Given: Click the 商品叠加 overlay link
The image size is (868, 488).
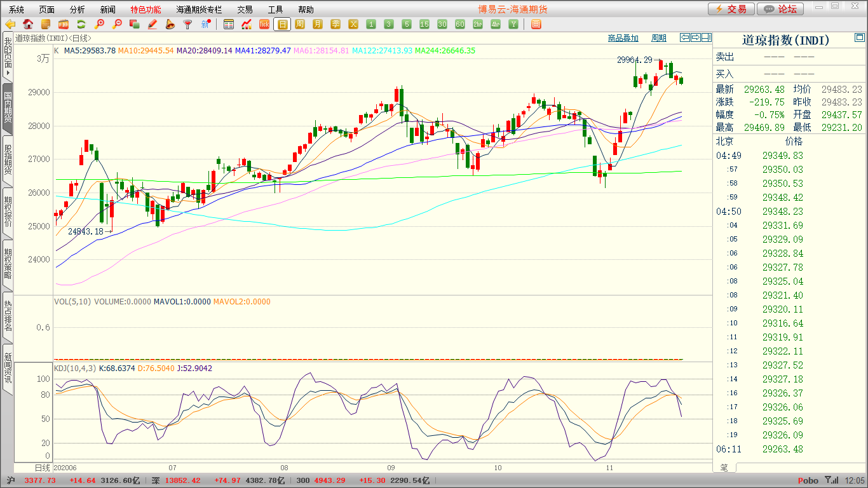Looking at the screenshot, I should click(x=623, y=38).
